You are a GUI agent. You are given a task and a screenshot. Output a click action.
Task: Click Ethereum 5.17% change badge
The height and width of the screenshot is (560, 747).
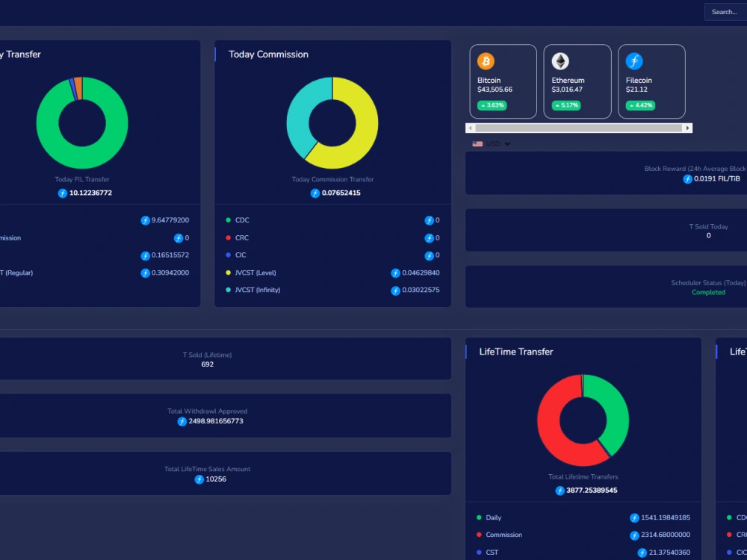566,105
